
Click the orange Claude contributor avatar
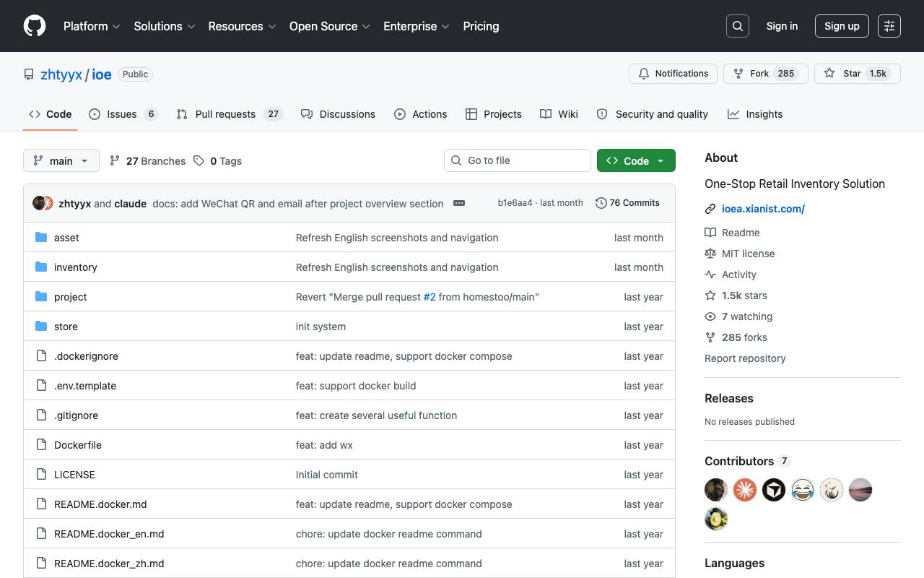pyautogui.click(x=745, y=490)
